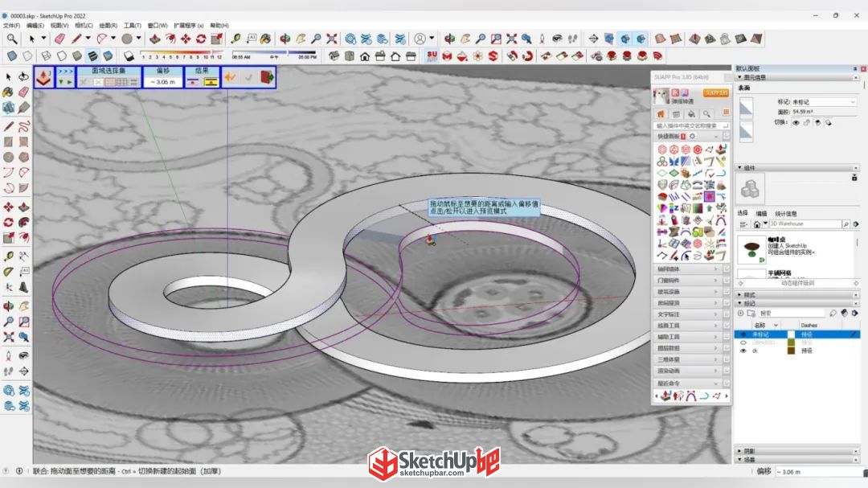Click the user account icon

(x=420, y=39)
